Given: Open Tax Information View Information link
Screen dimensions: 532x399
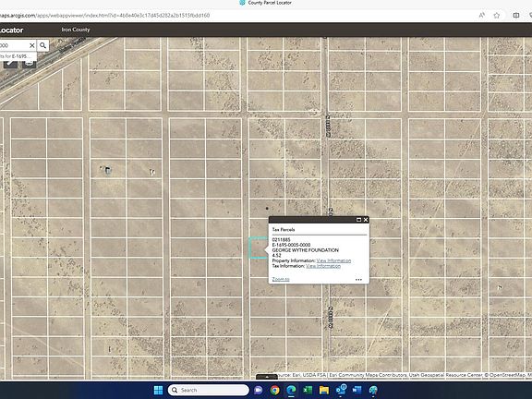Looking at the screenshot, I should pyautogui.click(x=323, y=266).
